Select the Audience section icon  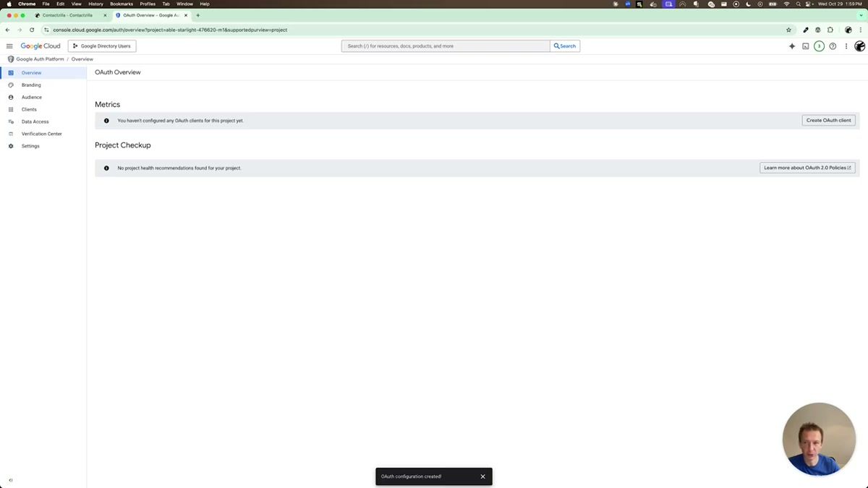(10, 97)
